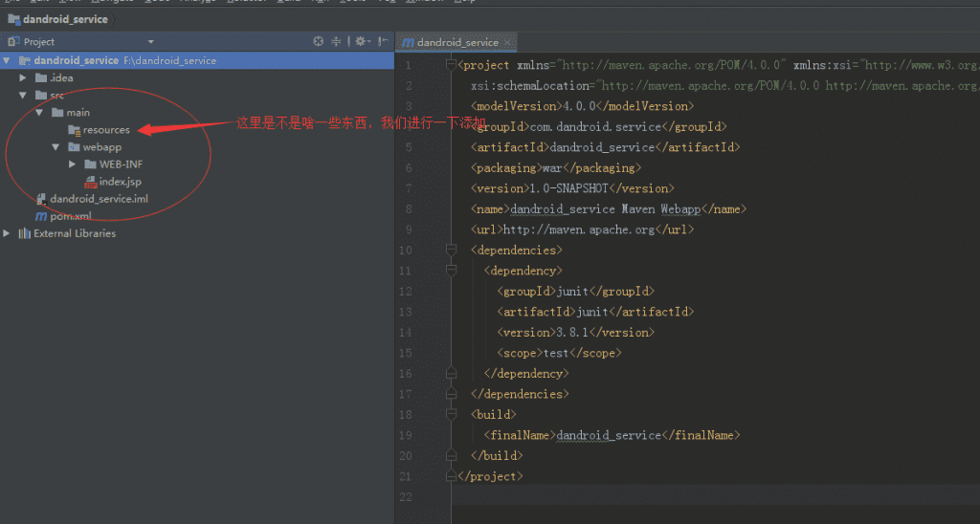Select the resources folder
The height and width of the screenshot is (524, 980).
click(105, 130)
